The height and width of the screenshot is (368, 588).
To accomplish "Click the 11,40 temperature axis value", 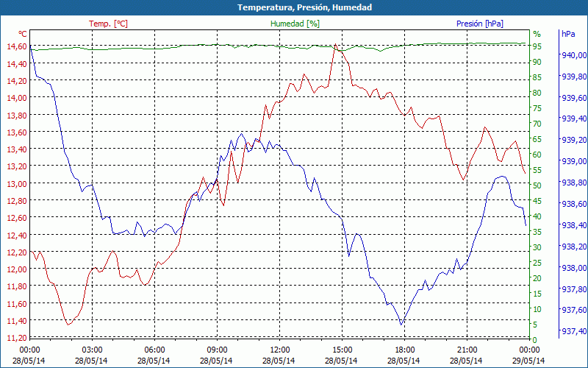I will pos(17,321).
